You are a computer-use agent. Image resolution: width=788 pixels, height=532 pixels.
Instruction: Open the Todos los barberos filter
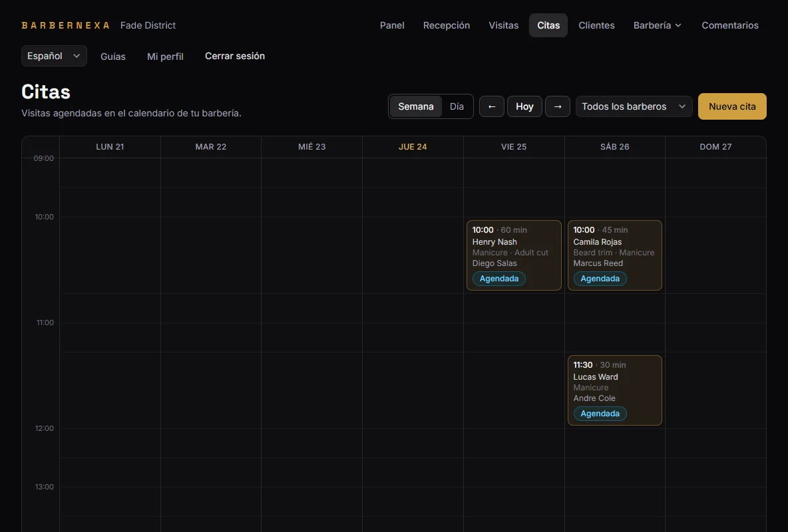coord(634,106)
